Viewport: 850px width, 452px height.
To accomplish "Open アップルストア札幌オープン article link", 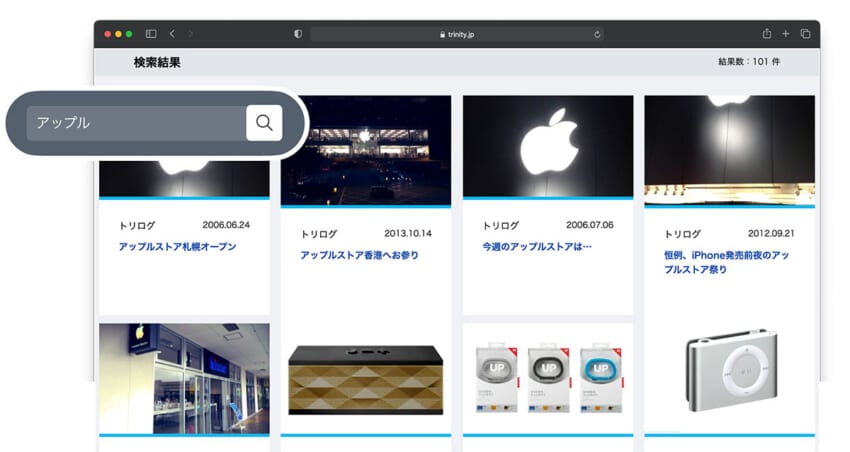I will [x=177, y=247].
